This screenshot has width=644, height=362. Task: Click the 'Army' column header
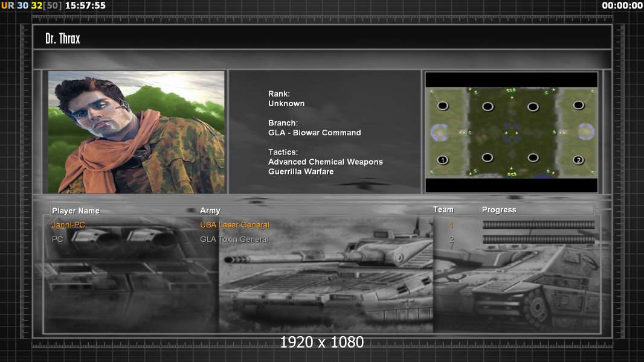210,211
